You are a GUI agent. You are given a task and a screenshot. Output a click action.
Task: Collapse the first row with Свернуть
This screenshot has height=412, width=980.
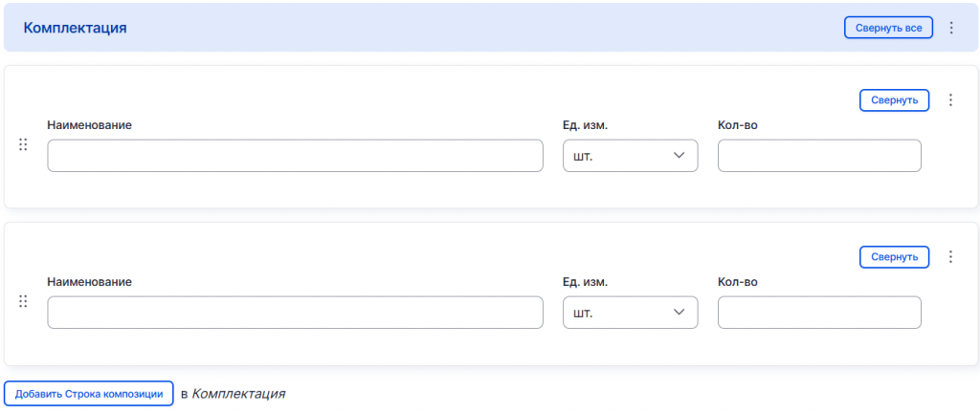[894, 100]
